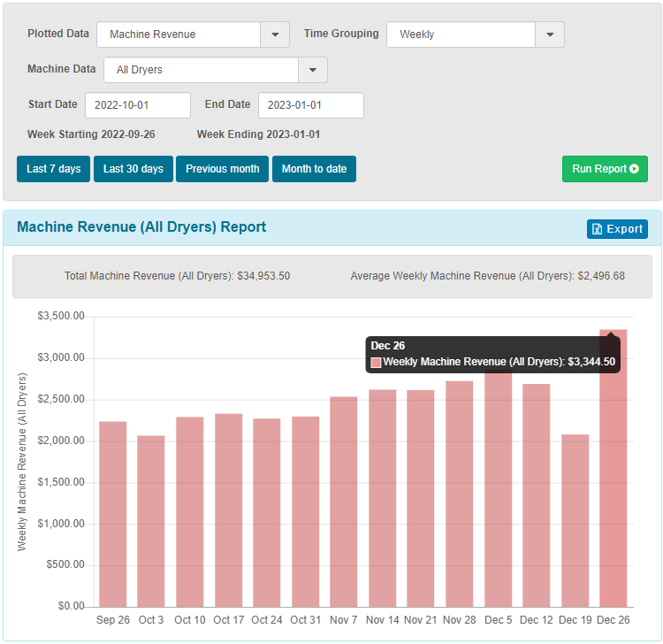Click the Total Machine Revenue $34,953.50 text

pos(177,276)
